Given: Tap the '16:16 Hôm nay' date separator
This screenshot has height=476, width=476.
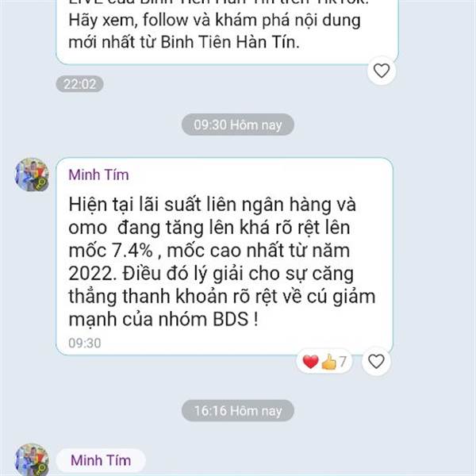Looking at the screenshot, I should [x=238, y=411].
